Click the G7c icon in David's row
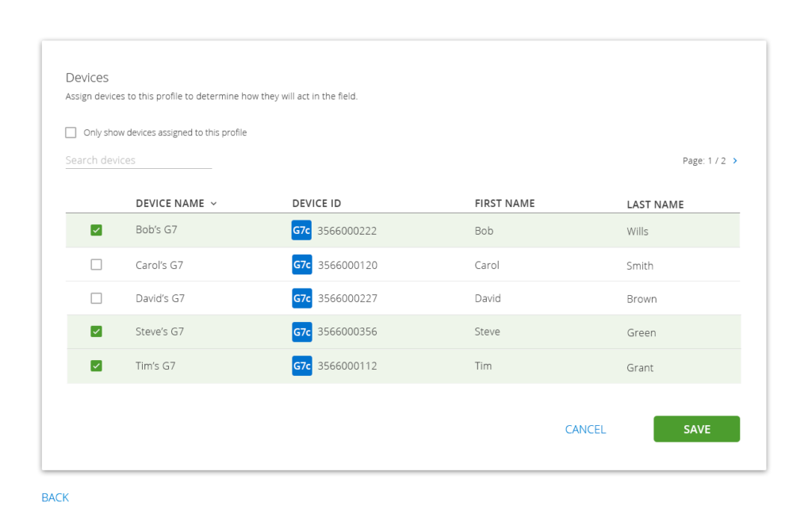The image size is (812, 529). tap(301, 298)
